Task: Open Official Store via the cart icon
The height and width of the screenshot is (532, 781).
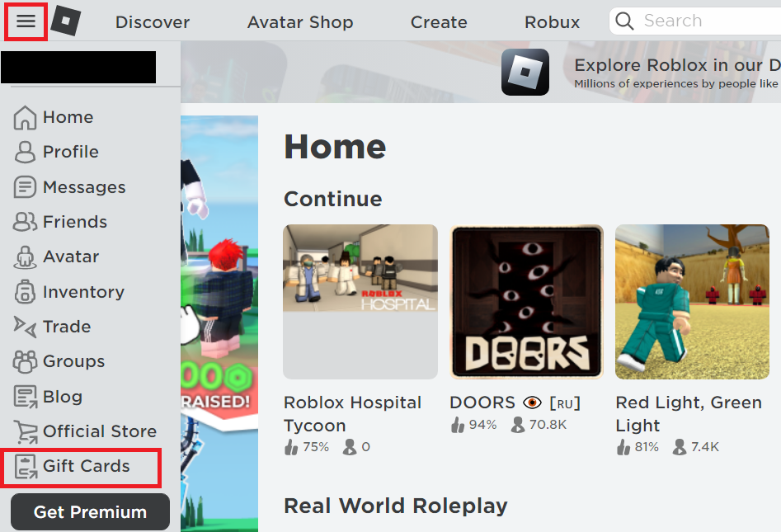Action: pyautogui.click(x=25, y=431)
